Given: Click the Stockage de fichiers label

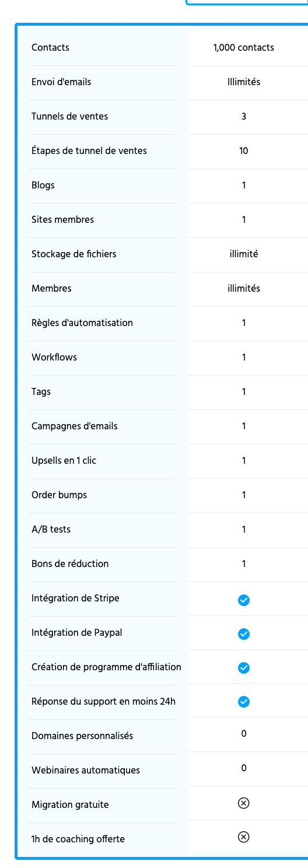Looking at the screenshot, I should 74,254.
